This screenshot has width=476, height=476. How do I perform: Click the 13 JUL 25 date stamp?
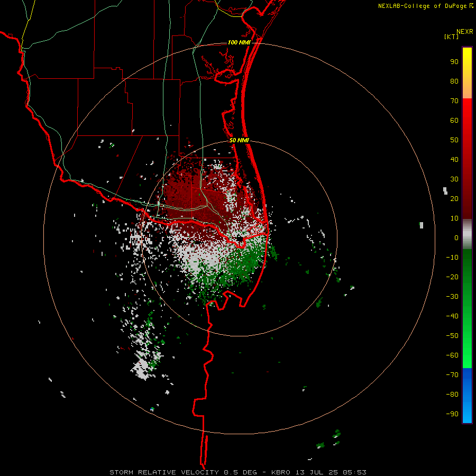(317, 472)
